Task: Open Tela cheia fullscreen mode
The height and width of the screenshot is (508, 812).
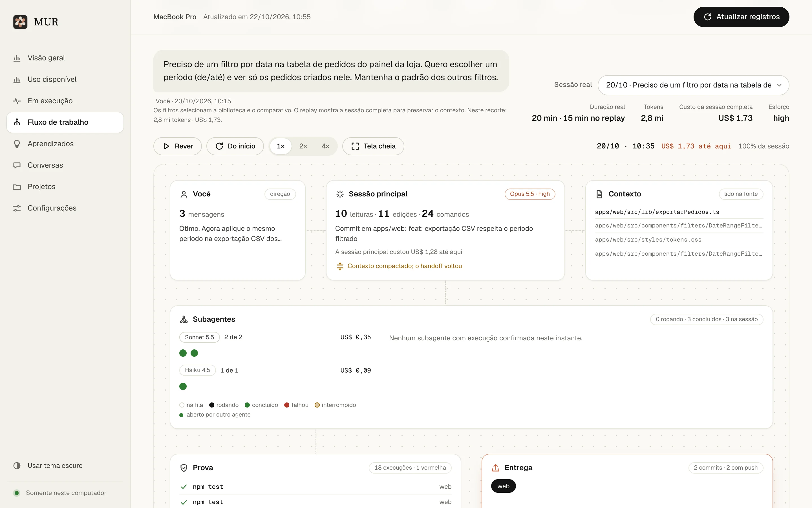Action: pos(373,146)
